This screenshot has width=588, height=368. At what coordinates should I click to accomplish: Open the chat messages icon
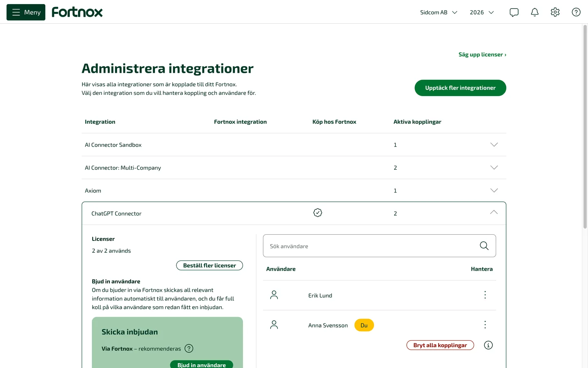(514, 12)
